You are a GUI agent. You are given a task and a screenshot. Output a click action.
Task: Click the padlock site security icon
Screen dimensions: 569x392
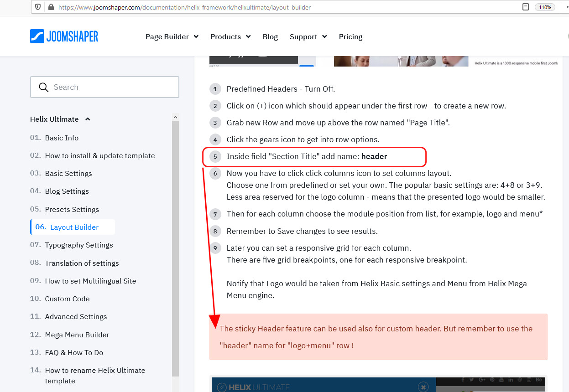click(x=51, y=7)
